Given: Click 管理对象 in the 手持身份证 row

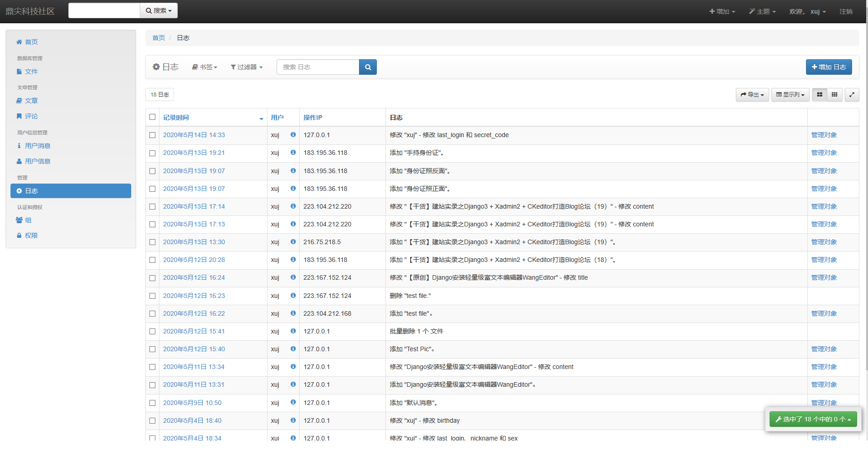Looking at the screenshot, I should (x=824, y=153).
